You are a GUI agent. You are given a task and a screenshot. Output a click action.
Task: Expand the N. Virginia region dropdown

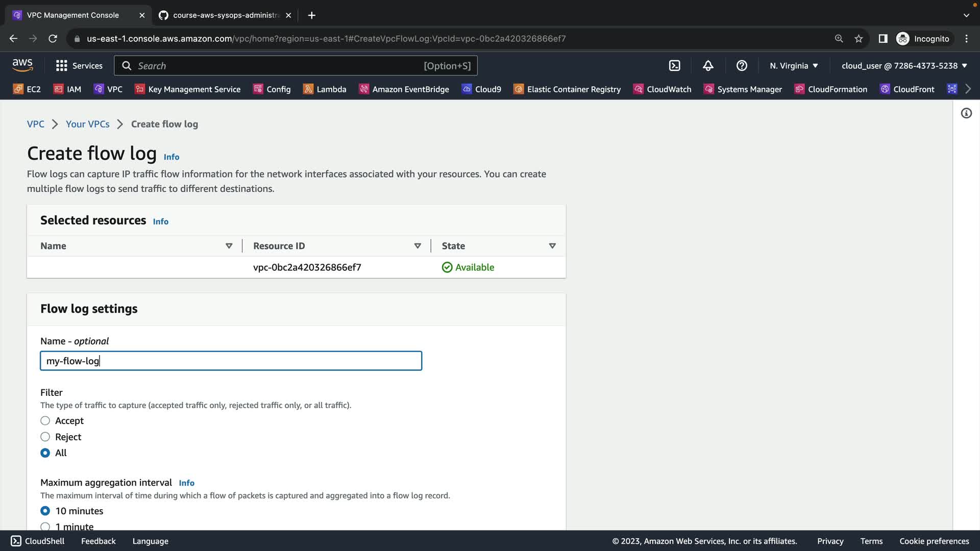click(794, 66)
